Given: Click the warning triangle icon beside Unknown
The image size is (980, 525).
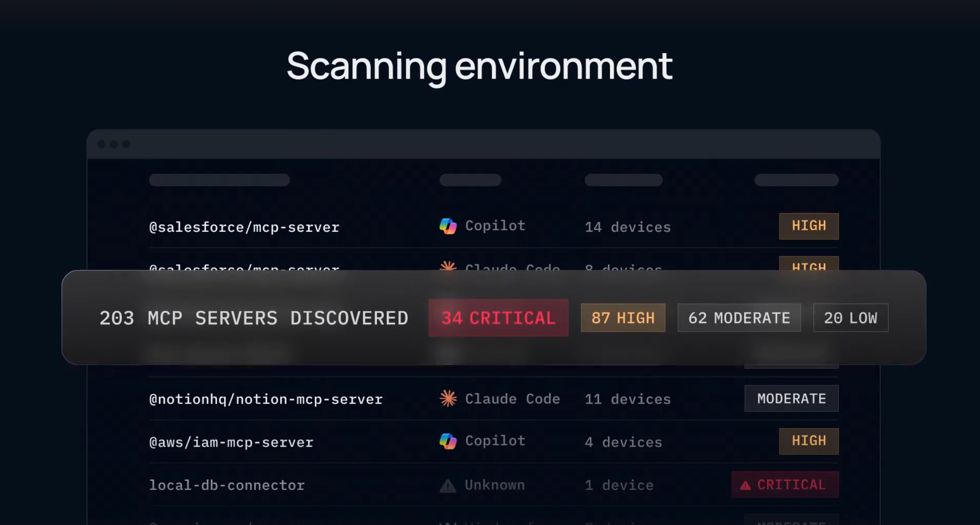Looking at the screenshot, I should click(x=448, y=485).
